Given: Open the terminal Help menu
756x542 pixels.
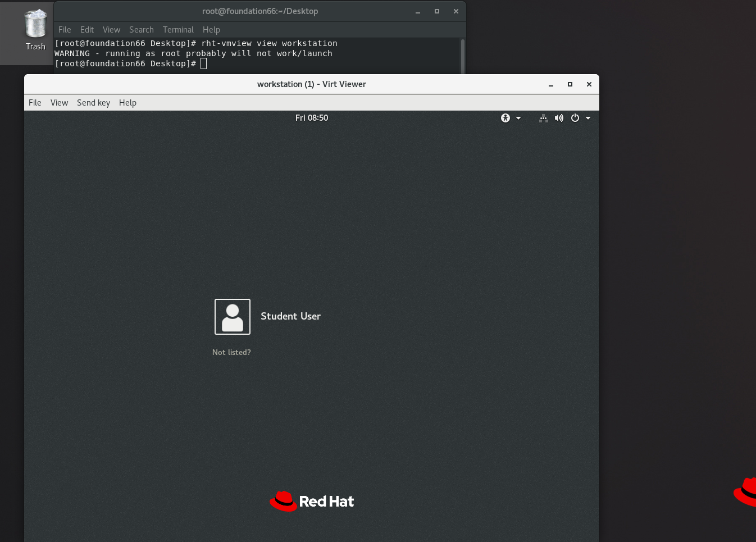Looking at the screenshot, I should (x=211, y=30).
